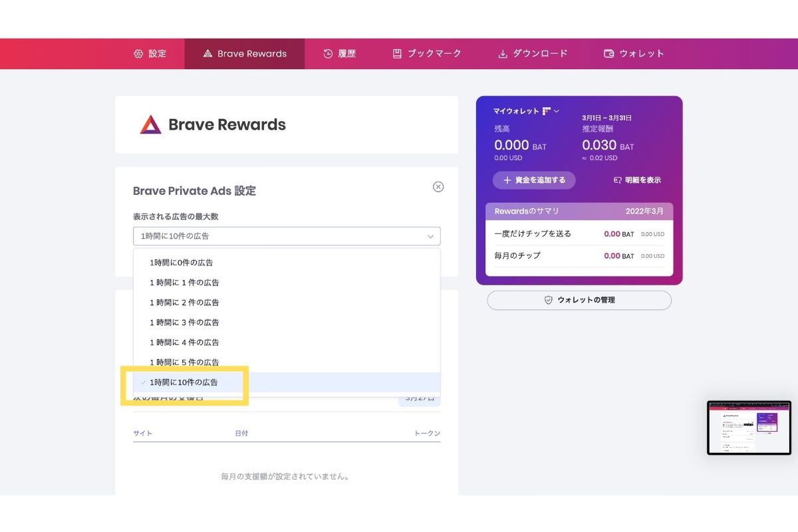Select 1 時間に 4 件の広告 option
The image size is (798, 532).
(x=184, y=342)
